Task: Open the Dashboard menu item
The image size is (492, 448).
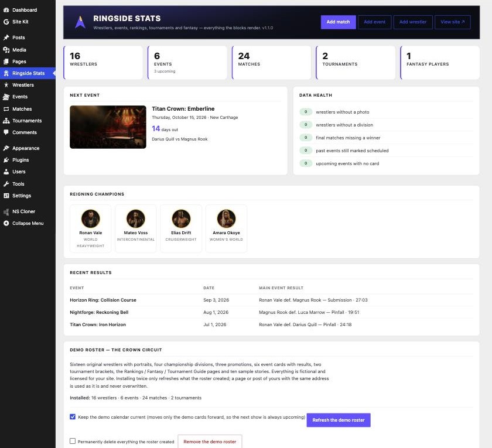Action: click(x=28, y=10)
